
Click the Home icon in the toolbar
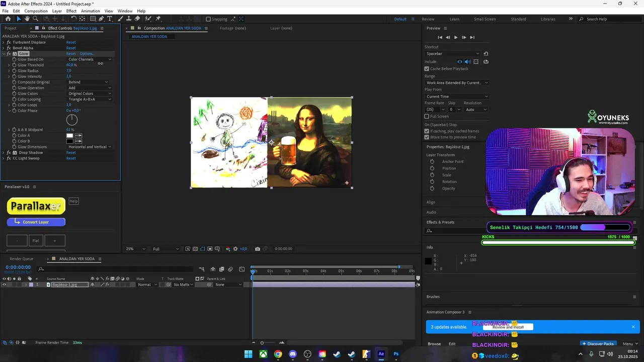8,19
